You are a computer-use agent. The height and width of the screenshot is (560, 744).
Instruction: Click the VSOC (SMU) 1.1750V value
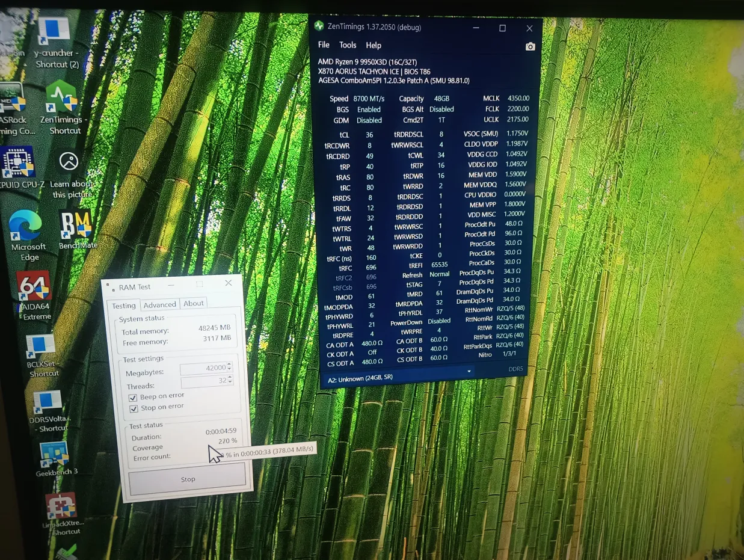click(x=517, y=134)
